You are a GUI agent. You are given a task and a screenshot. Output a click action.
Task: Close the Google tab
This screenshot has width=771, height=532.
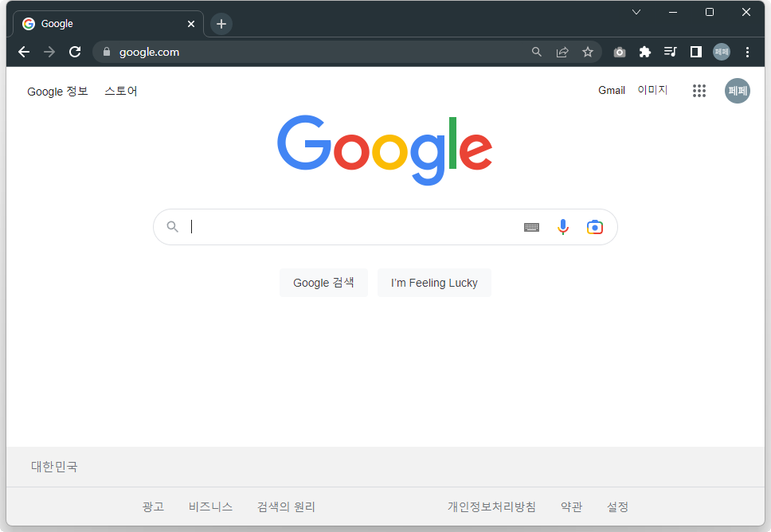[x=191, y=24]
